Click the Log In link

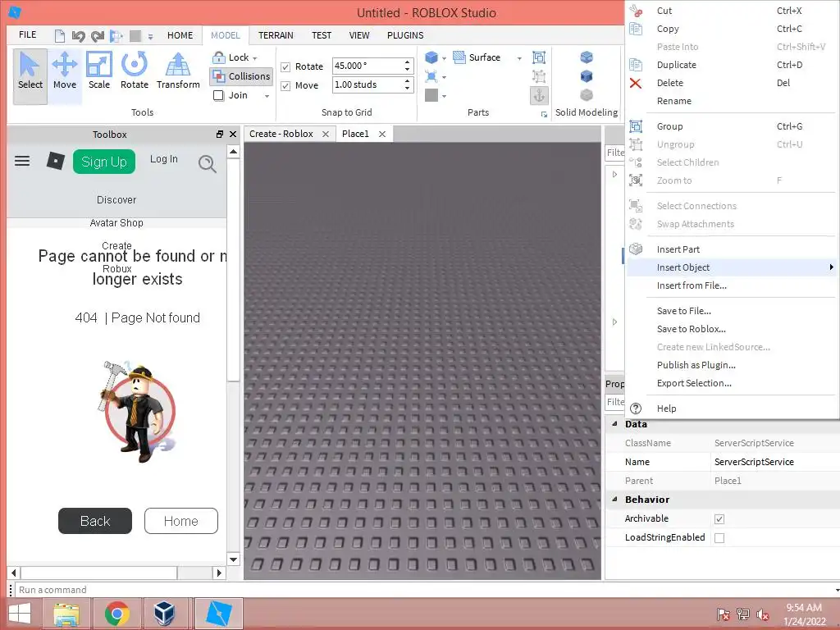click(x=163, y=159)
